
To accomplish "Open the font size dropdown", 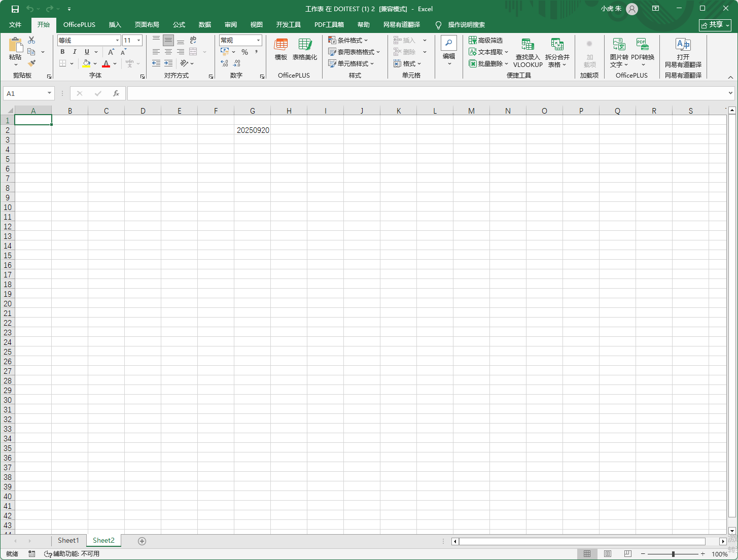I will pos(138,40).
